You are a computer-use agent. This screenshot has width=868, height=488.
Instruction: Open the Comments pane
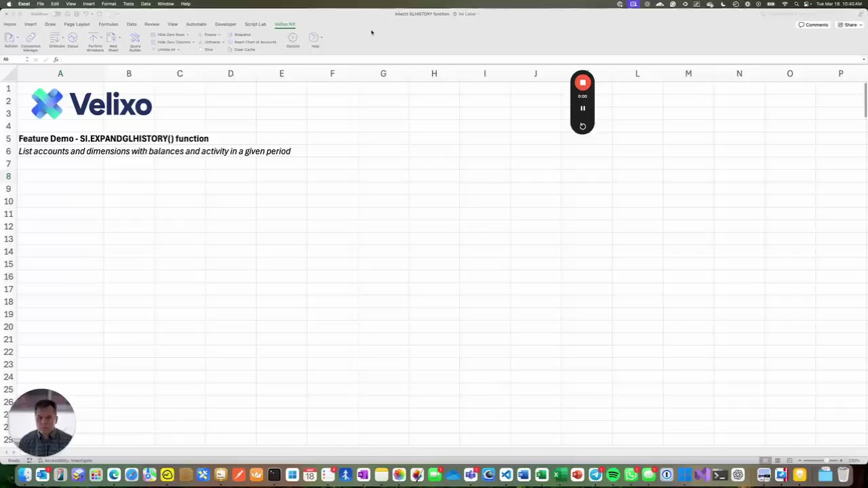813,25
